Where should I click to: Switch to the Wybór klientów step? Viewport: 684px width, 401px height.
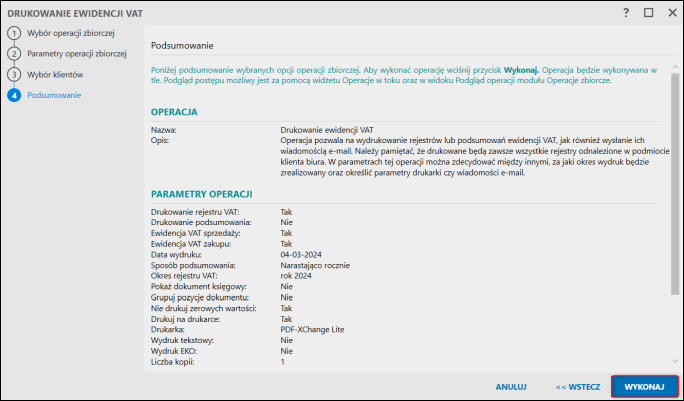(55, 74)
